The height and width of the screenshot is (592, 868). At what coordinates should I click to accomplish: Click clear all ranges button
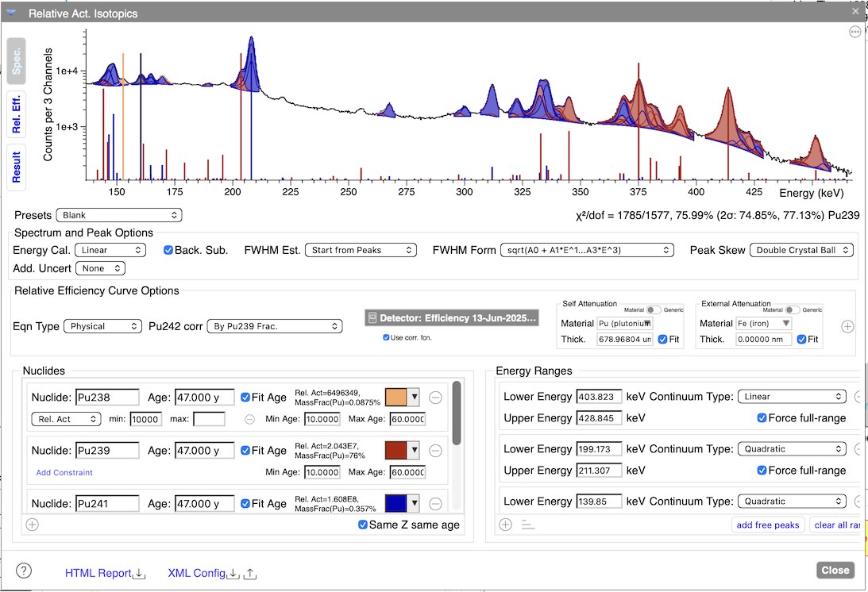pyautogui.click(x=836, y=525)
